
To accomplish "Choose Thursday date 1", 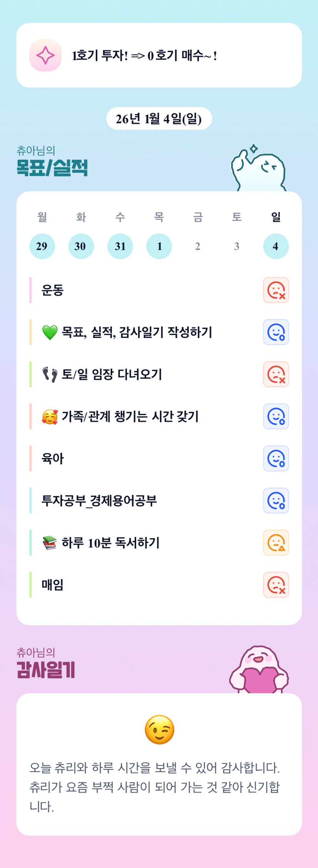I will pos(159,246).
